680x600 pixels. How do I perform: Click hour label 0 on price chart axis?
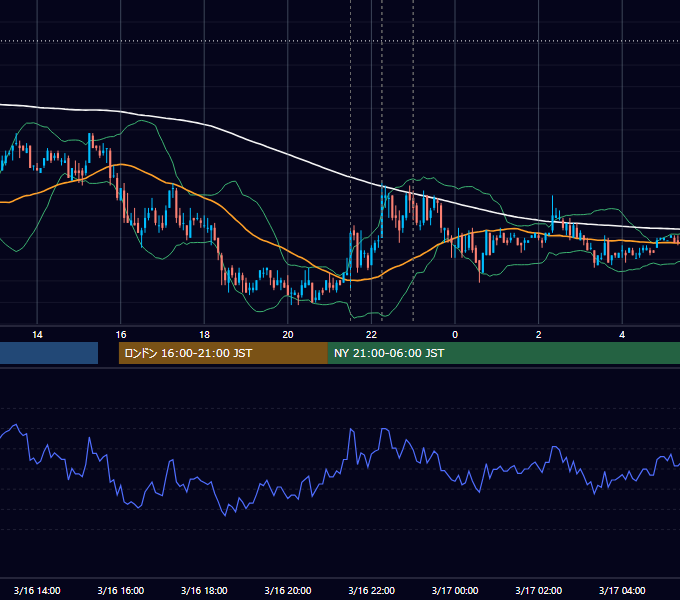point(455,335)
